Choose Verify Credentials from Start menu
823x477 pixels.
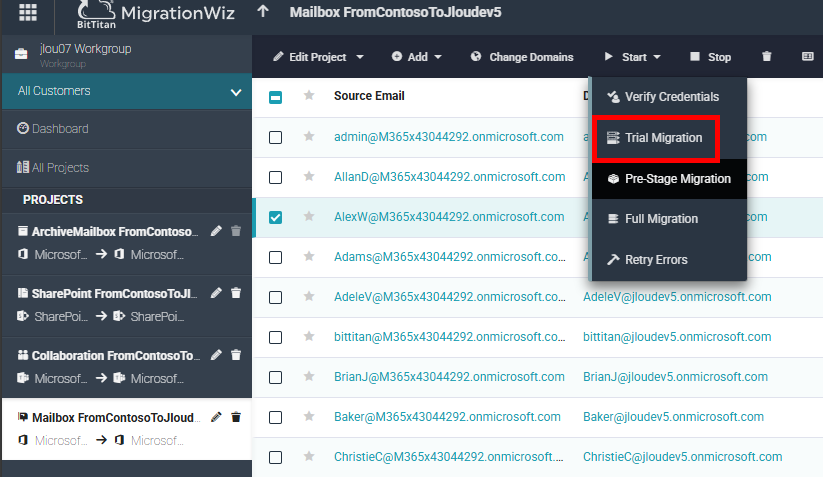(x=669, y=97)
